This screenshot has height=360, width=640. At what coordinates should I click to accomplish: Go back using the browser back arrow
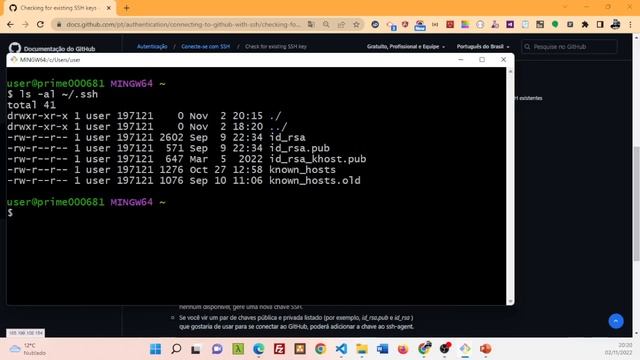[x=10, y=24]
